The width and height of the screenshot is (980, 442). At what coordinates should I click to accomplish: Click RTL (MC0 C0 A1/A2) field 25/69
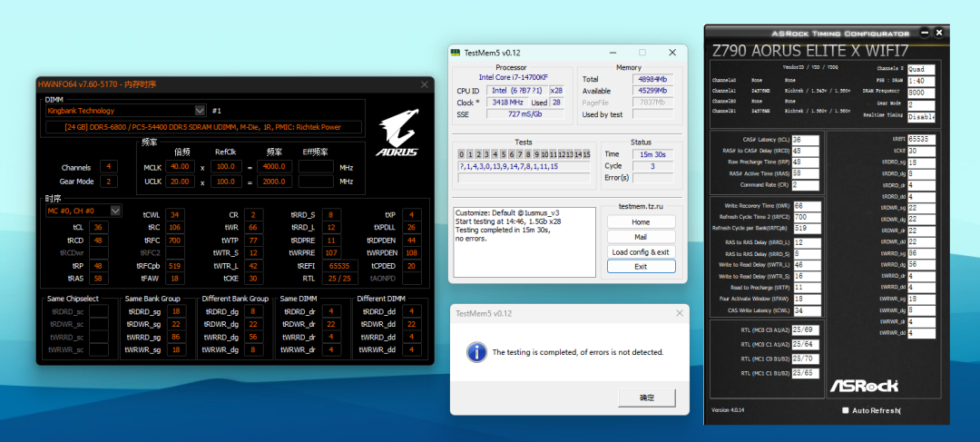(805, 329)
